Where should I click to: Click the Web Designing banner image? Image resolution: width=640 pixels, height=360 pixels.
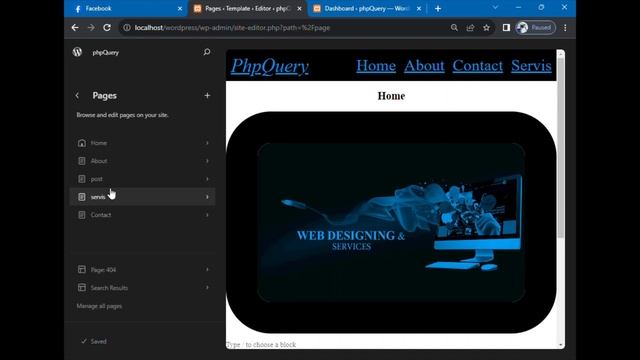(391, 222)
